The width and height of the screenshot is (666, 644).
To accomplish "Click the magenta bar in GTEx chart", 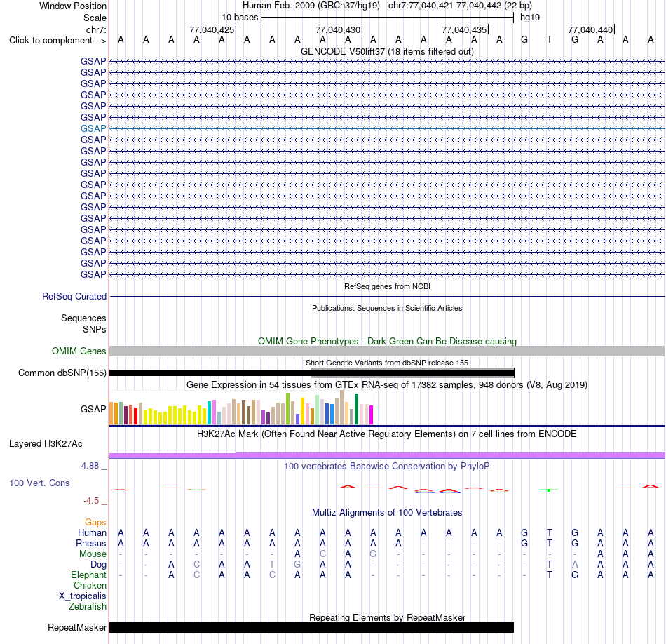I will click(x=372, y=415).
